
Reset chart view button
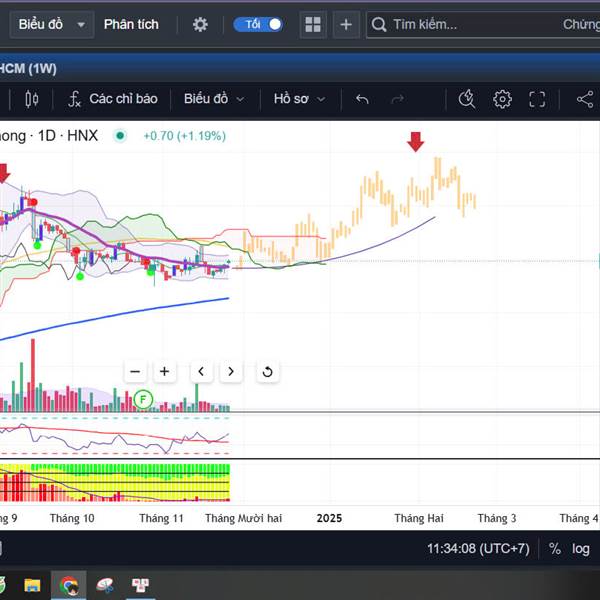tap(267, 371)
